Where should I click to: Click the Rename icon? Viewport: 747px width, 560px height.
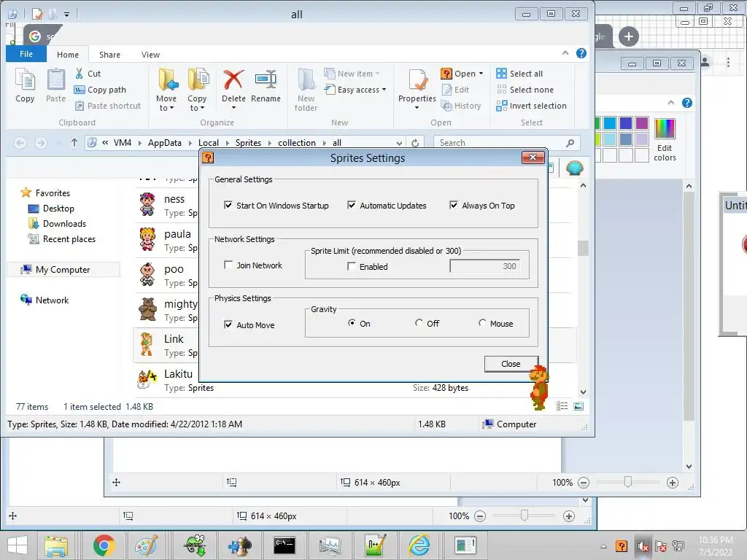coord(266,85)
